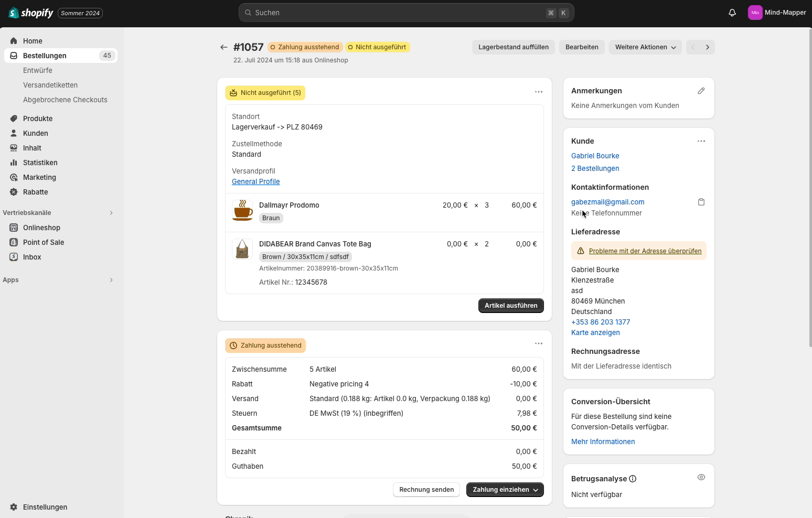Open the Kunde card three-dot menu
Screen dimensions: 812x518
pyautogui.click(x=701, y=141)
